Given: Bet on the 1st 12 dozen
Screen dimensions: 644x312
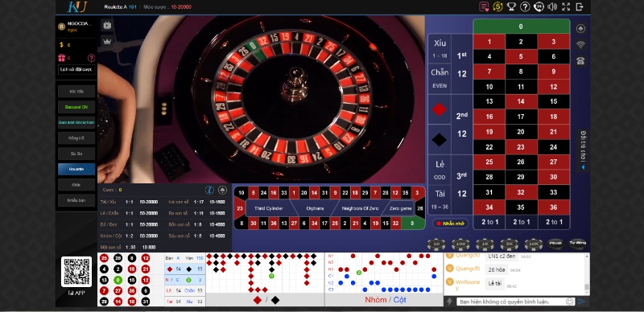Looking at the screenshot, I should tap(462, 64).
